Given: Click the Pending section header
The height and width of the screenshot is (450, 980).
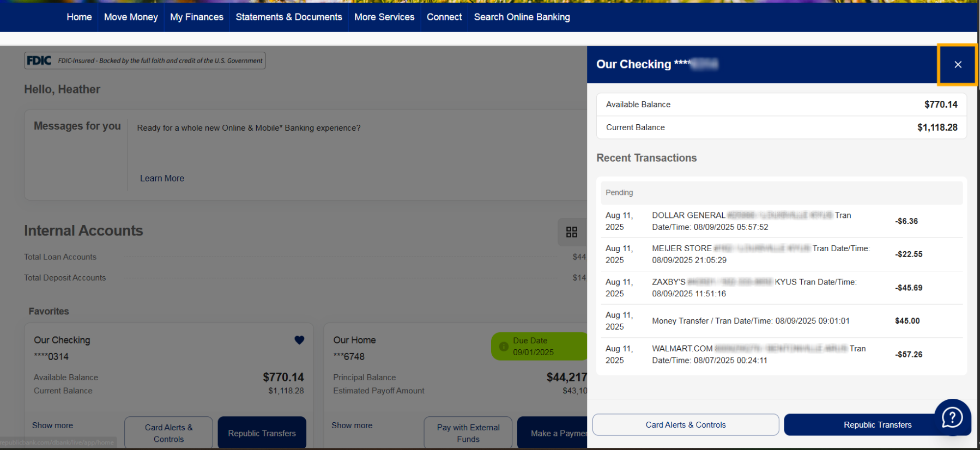Looking at the screenshot, I should coord(782,193).
